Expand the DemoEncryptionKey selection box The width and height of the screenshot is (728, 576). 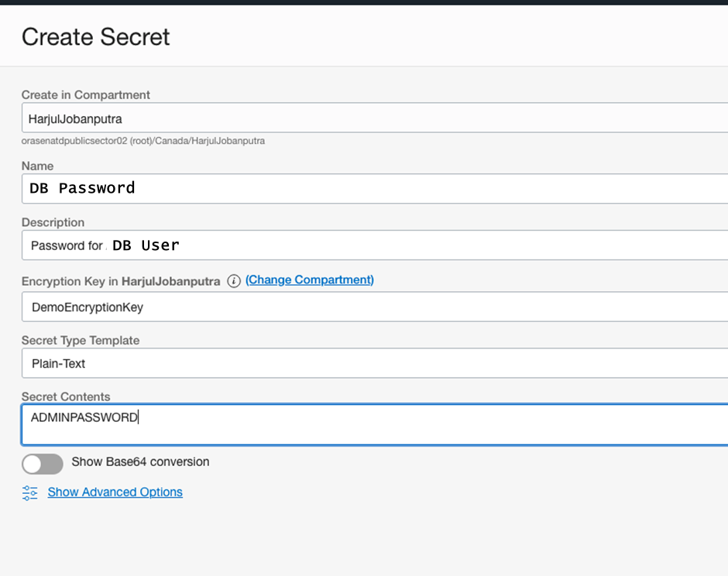click(x=372, y=307)
